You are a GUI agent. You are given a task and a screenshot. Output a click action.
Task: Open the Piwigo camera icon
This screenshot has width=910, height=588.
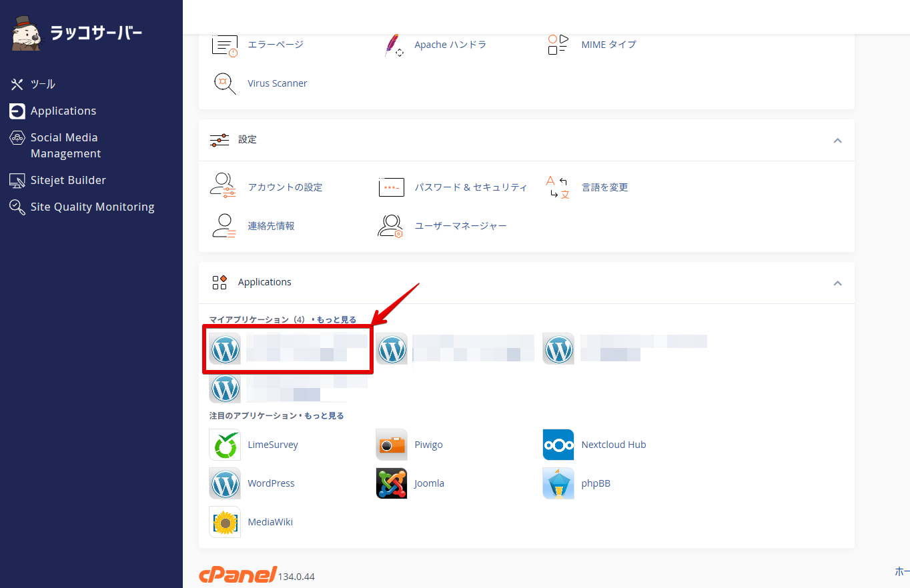[x=392, y=445]
